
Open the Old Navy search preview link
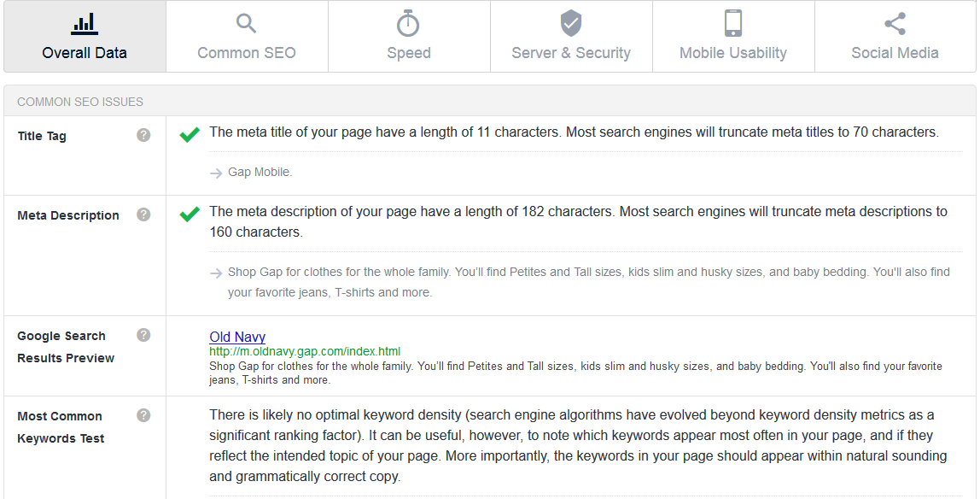click(237, 337)
